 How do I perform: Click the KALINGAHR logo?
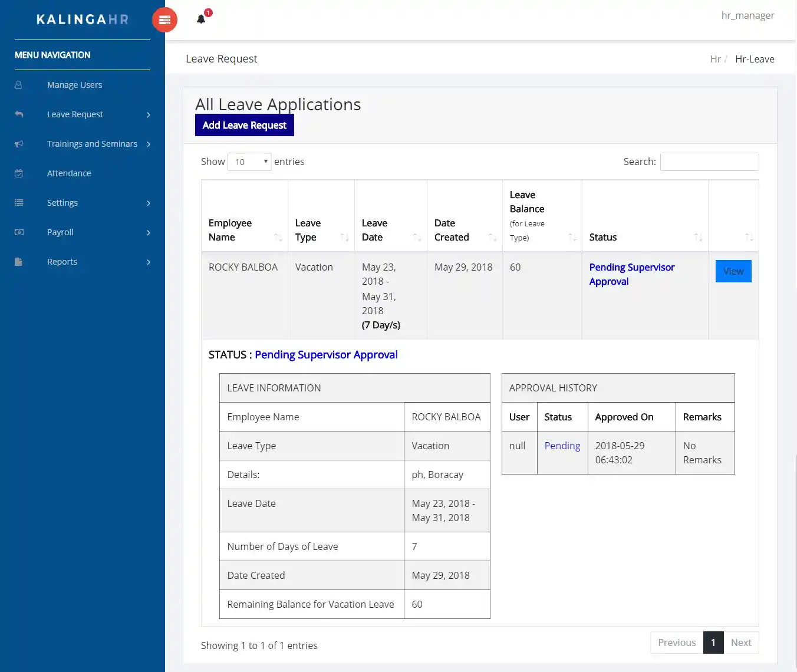(x=83, y=19)
